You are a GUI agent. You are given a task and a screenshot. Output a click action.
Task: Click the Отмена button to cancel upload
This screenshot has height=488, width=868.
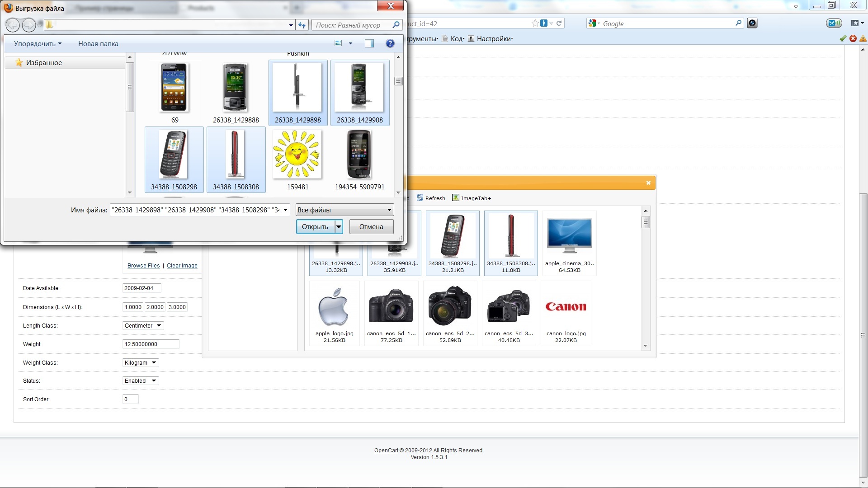click(371, 226)
